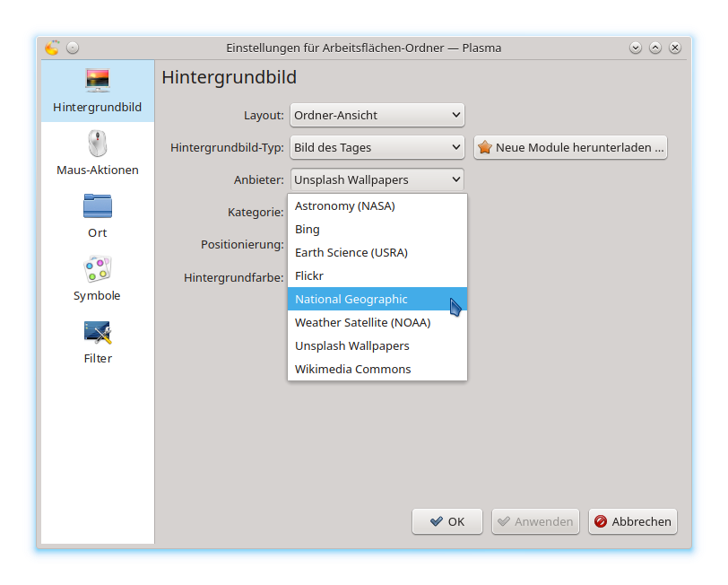Select National Geographic entry
The image size is (728, 585).
click(351, 299)
